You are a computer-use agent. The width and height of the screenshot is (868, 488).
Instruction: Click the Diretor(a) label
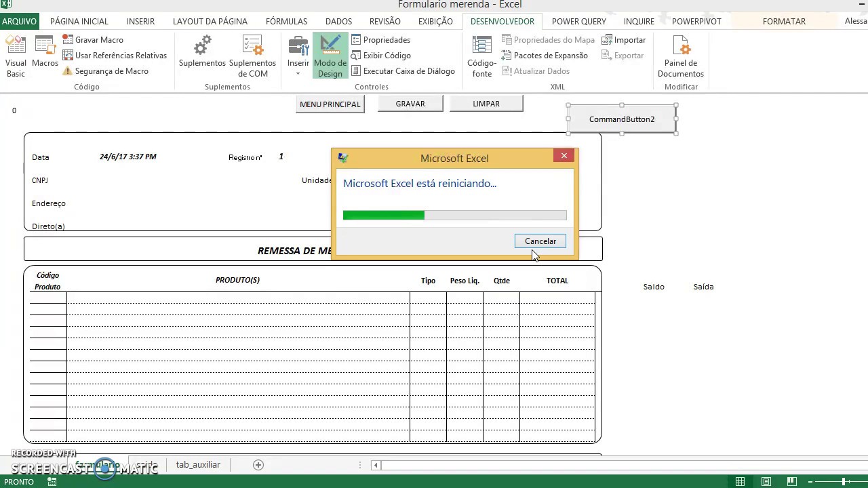pos(48,226)
